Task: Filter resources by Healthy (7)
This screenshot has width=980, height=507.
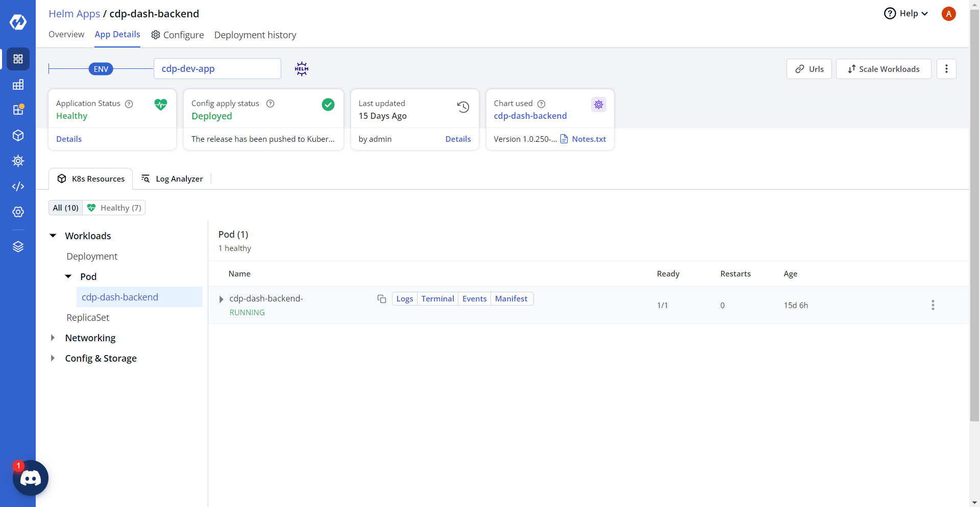Action: coord(114,208)
